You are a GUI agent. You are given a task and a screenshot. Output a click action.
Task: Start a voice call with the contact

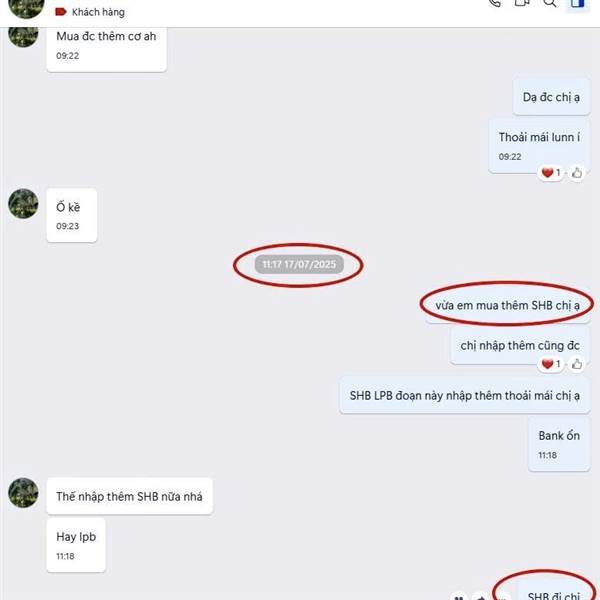494,3
